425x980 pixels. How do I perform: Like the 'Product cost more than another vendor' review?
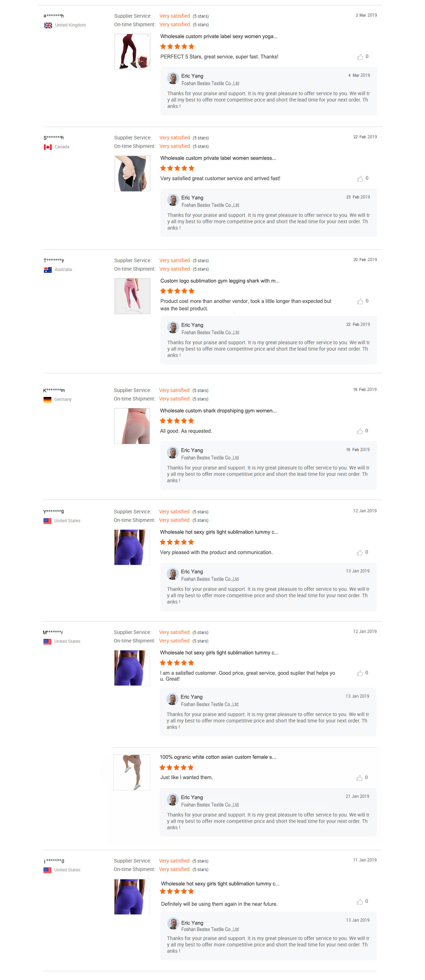coord(359,302)
